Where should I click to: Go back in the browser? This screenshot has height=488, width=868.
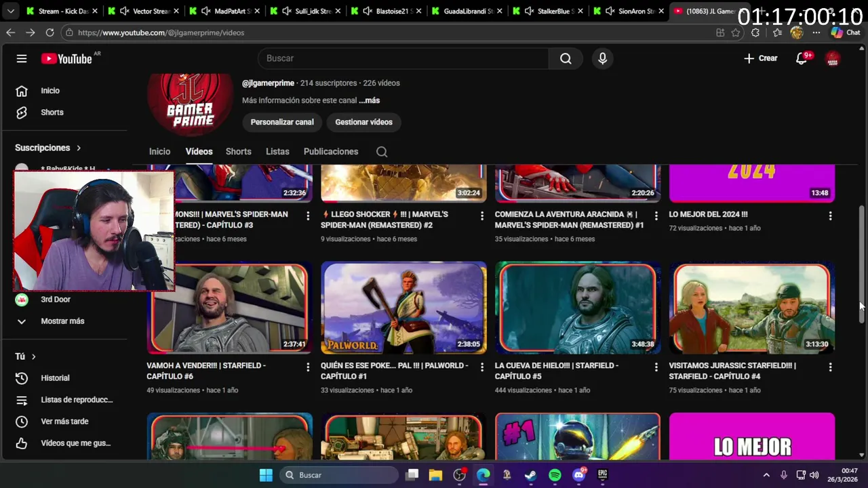click(x=11, y=33)
